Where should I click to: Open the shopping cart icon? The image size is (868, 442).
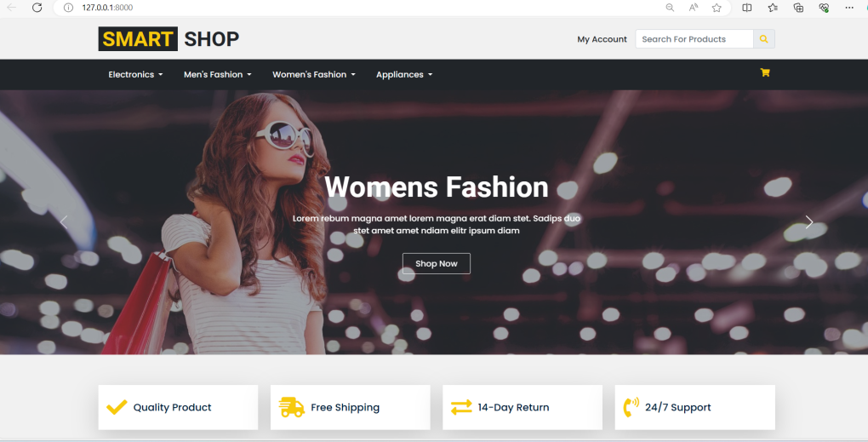(764, 73)
